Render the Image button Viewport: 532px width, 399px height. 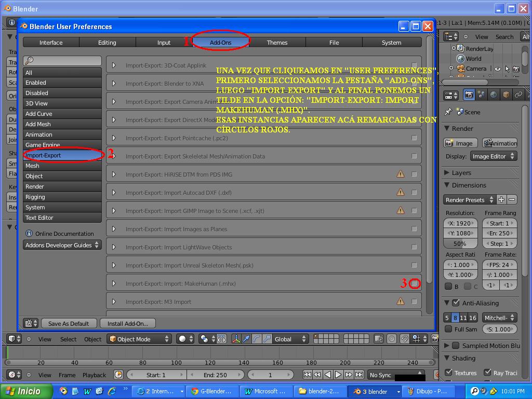[x=460, y=143]
